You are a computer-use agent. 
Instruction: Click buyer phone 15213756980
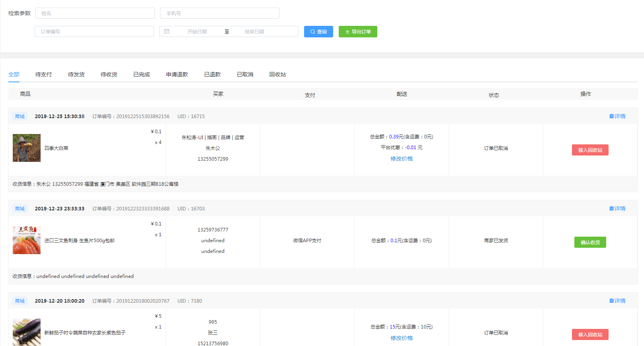[x=213, y=343]
